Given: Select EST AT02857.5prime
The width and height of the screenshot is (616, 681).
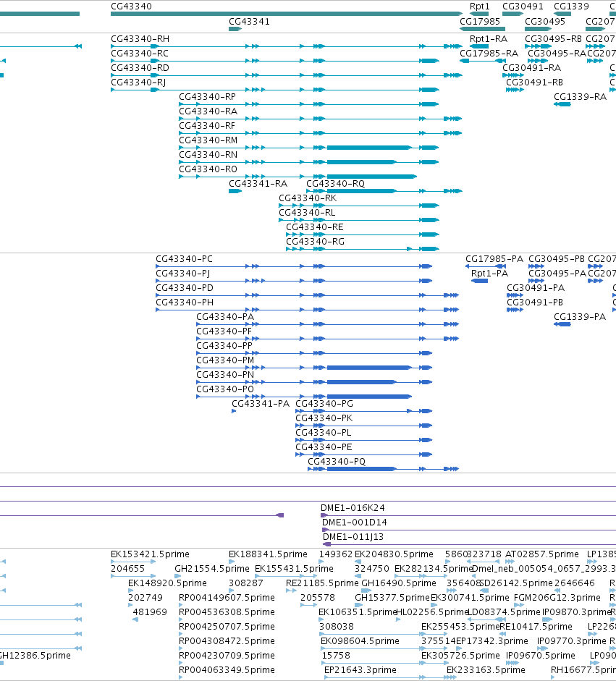Looking at the screenshot, I should pos(541,554).
